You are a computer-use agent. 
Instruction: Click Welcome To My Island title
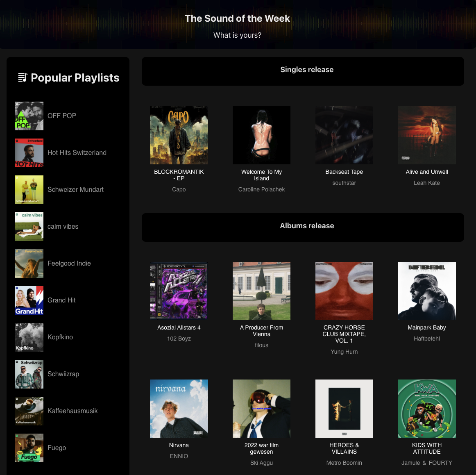click(261, 175)
